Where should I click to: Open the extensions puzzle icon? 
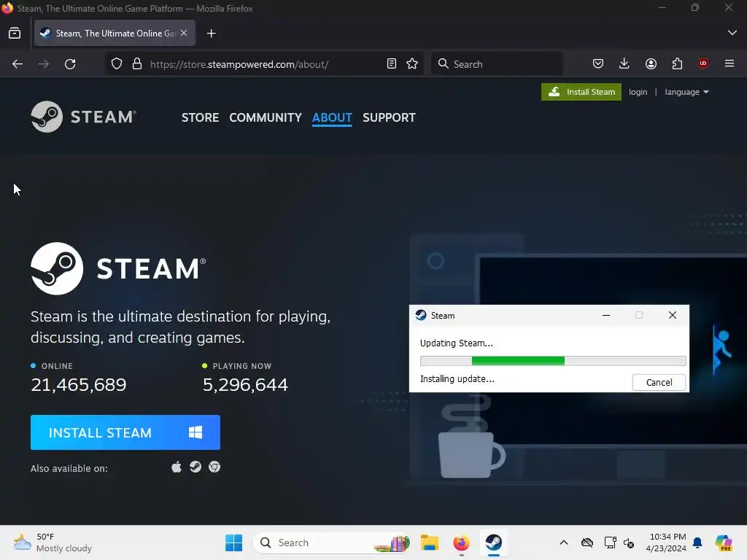(677, 64)
